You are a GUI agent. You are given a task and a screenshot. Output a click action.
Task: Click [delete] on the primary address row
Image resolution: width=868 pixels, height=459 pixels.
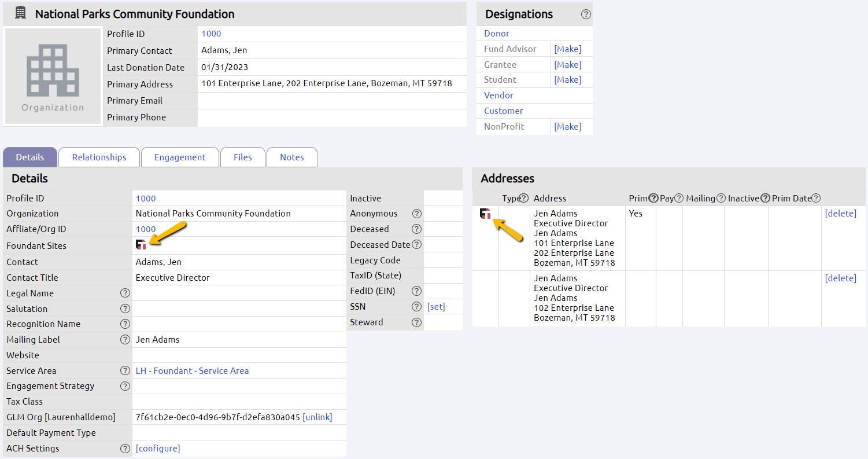pyautogui.click(x=841, y=213)
